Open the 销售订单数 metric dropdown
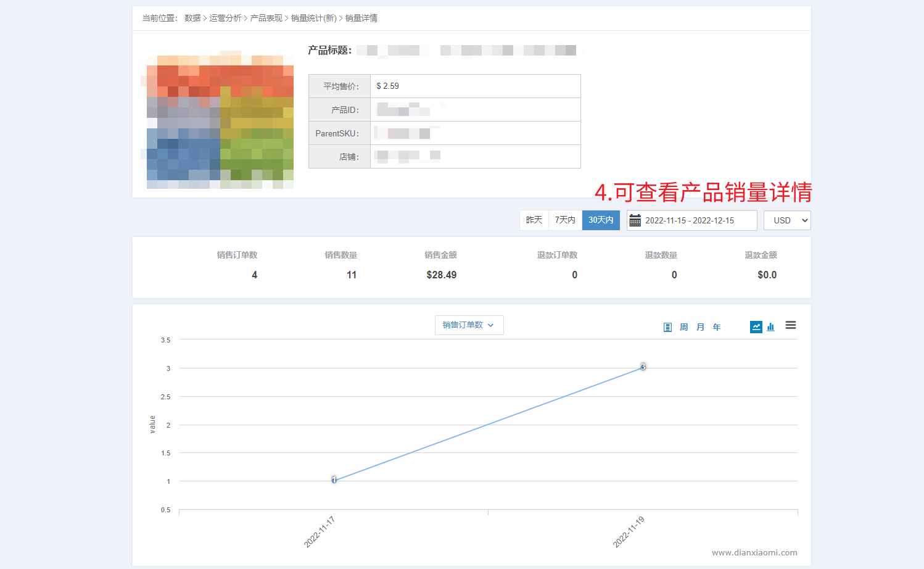Screen dimensions: 924x569 click(469, 325)
